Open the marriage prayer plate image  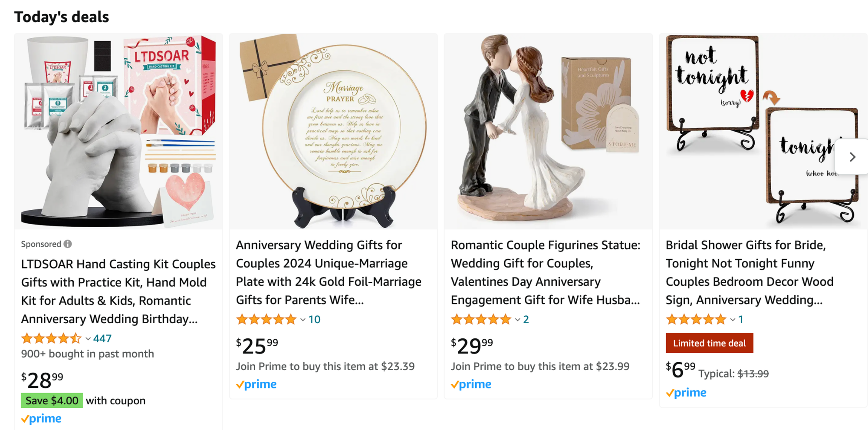(333, 131)
